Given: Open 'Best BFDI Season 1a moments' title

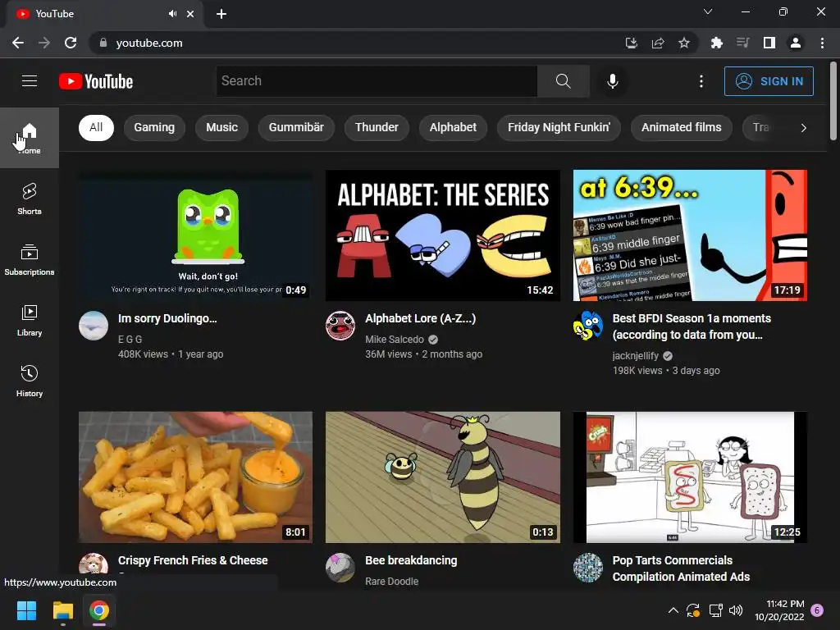Looking at the screenshot, I should click(x=692, y=326).
